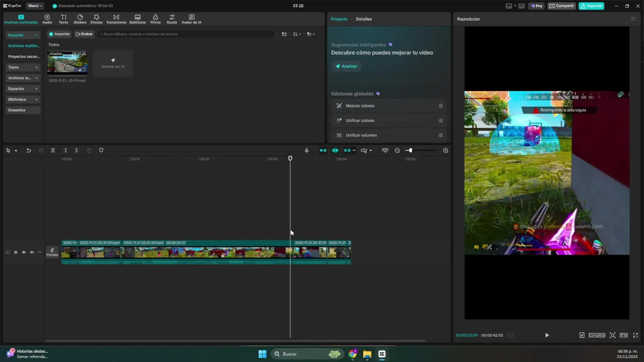Add a marker with the shield icon
Viewport: 644px width, 362px height.
coord(101,150)
